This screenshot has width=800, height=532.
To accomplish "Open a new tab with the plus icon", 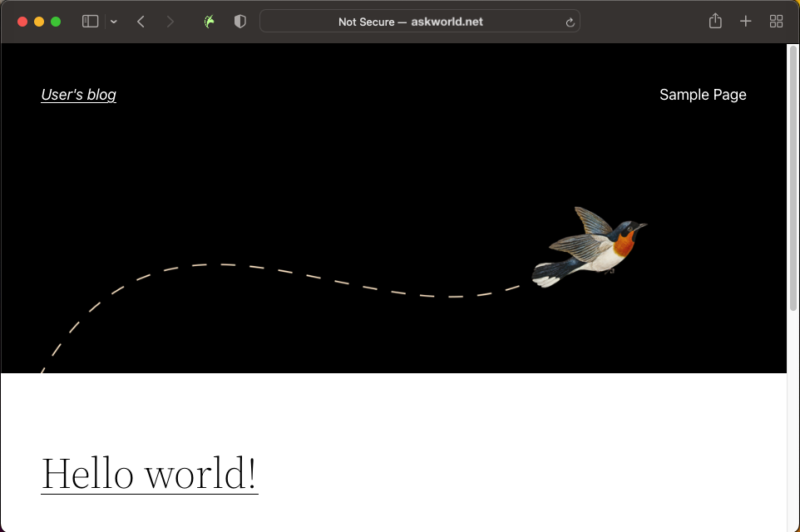I will tap(745, 22).
